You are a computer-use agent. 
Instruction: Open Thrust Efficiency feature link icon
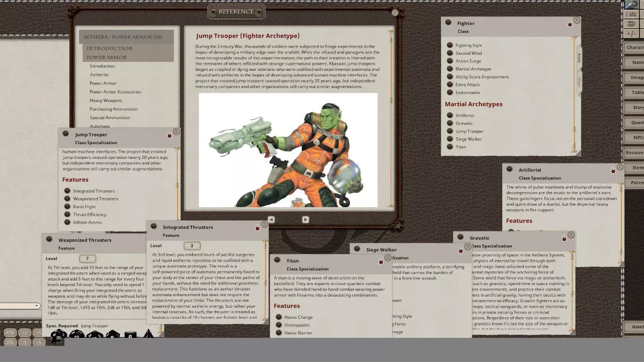click(x=67, y=214)
